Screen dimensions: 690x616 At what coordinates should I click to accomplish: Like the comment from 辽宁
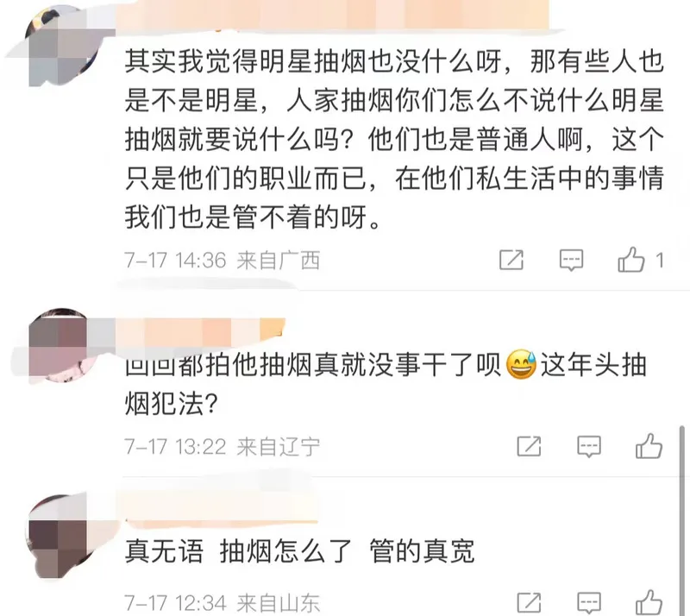(x=649, y=445)
